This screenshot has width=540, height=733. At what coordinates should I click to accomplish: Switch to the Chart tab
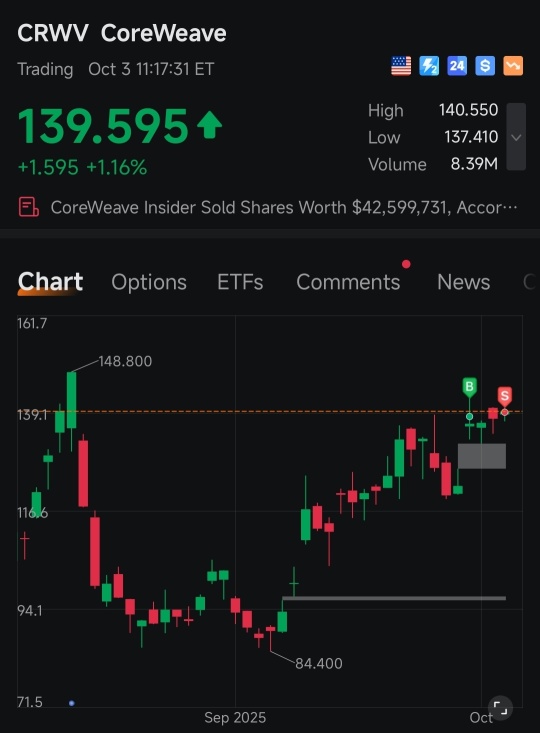(50, 281)
